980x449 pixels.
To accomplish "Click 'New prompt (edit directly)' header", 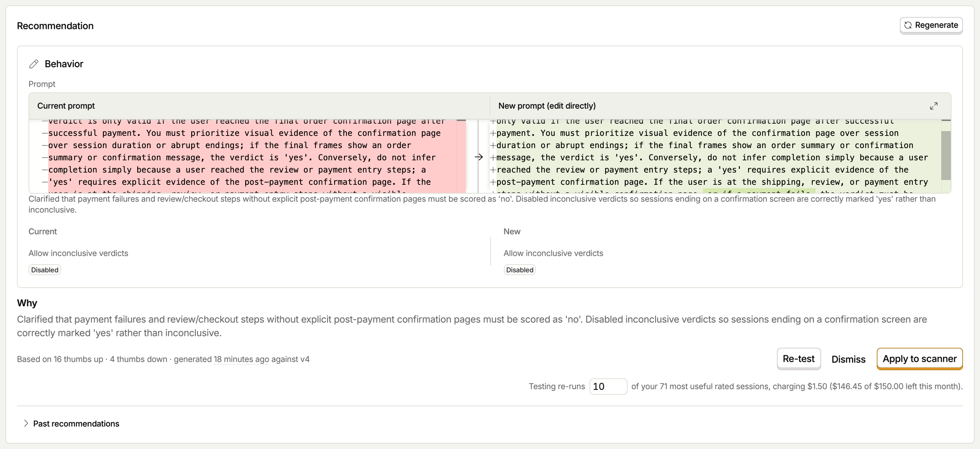I will click(x=547, y=106).
